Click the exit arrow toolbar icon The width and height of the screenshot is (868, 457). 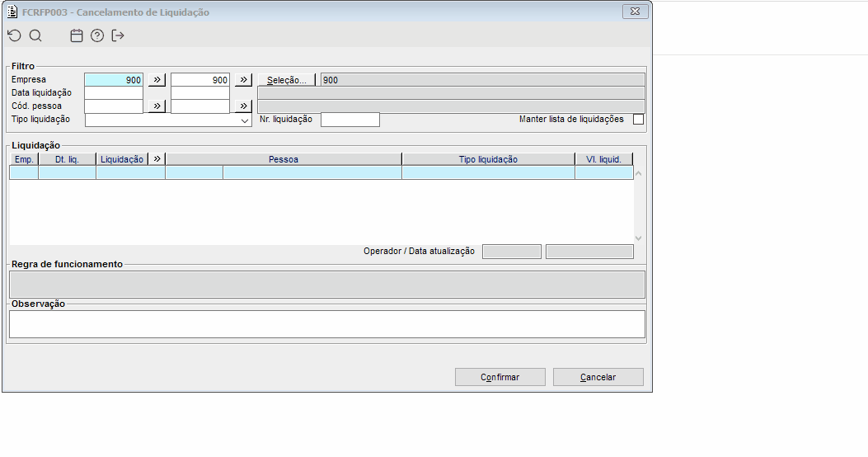tap(117, 36)
